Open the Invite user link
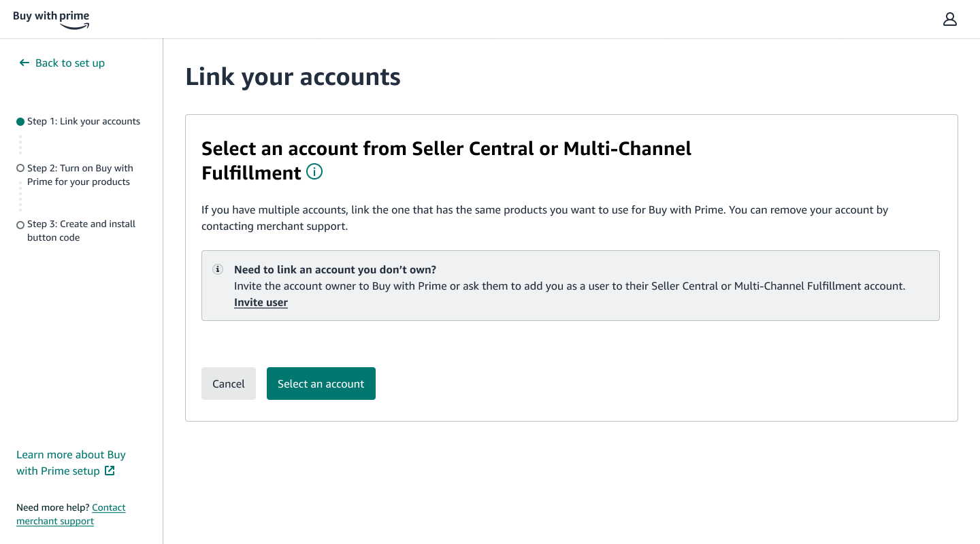The height and width of the screenshot is (544, 980). (261, 302)
